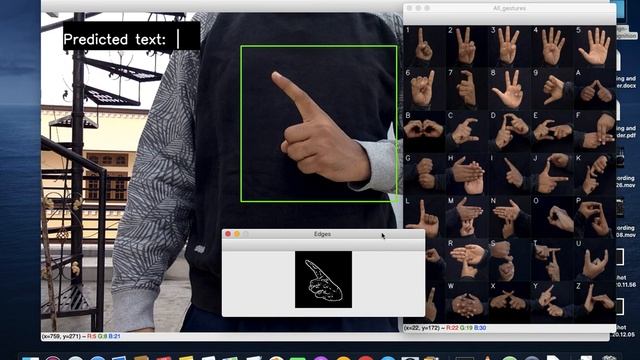
Task: Click the H gesture in All_gestures
Action: [467, 174]
